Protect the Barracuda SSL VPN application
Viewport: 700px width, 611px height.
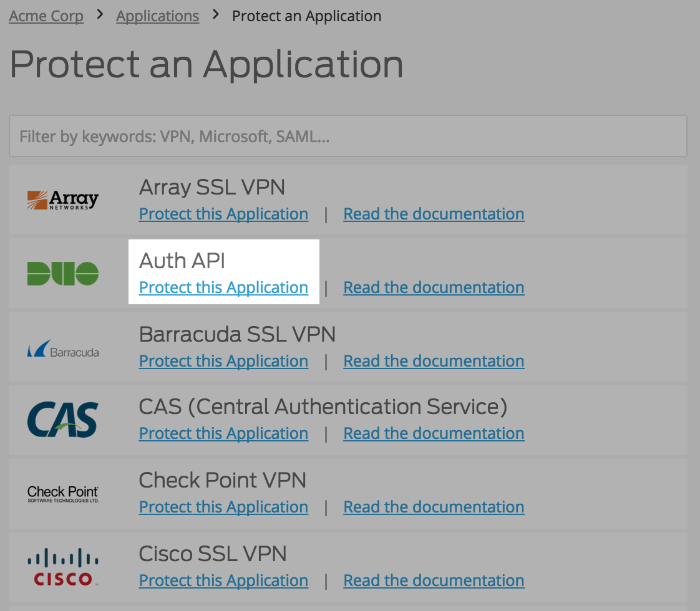[223, 361]
